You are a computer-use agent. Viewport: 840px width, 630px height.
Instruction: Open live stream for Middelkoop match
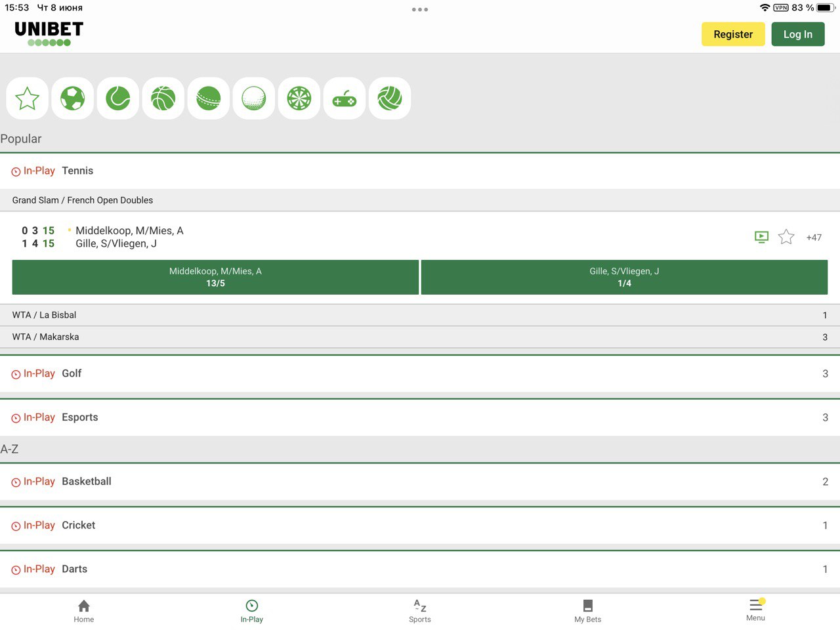point(761,237)
